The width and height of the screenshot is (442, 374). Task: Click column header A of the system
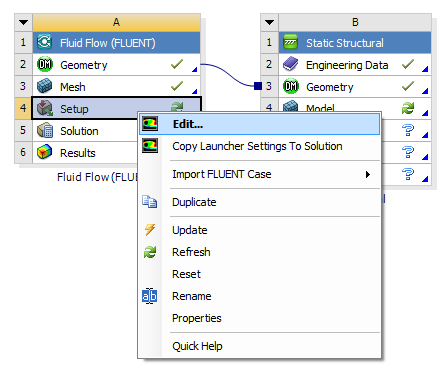click(x=116, y=23)
